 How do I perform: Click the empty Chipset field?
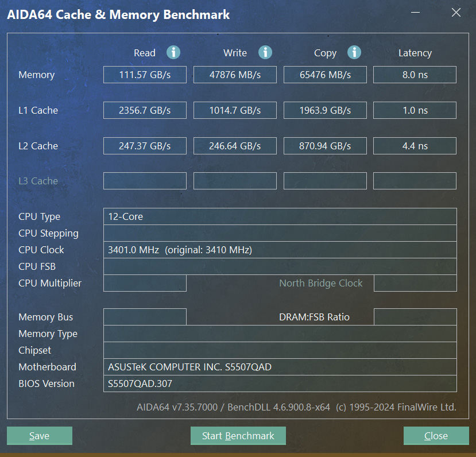(x=280, y=350)
